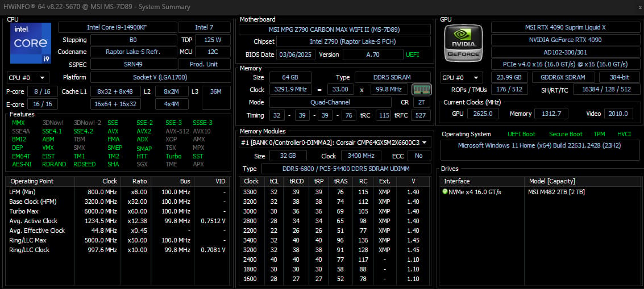Click the command rate 2T field
Viewport: 644px width, 289px height.
coord(421,102)
